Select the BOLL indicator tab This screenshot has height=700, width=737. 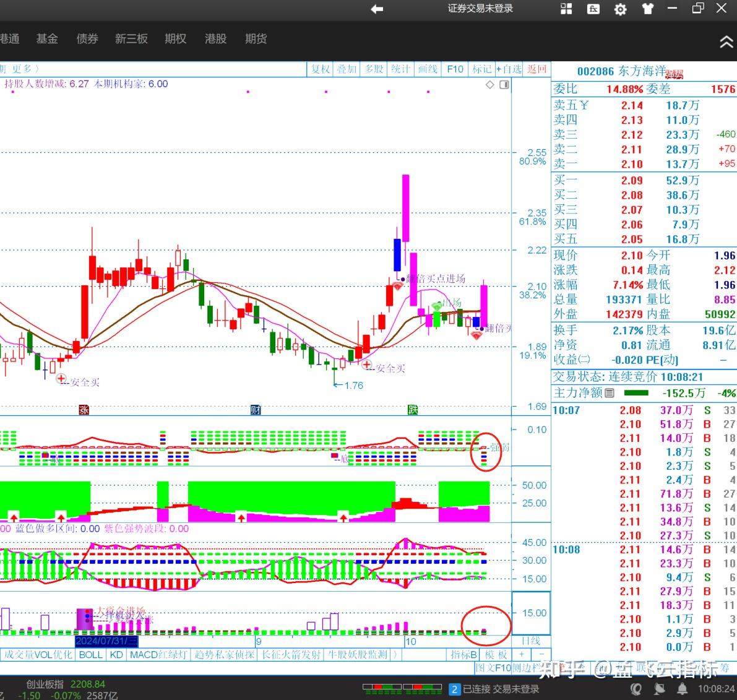point(90,654)
